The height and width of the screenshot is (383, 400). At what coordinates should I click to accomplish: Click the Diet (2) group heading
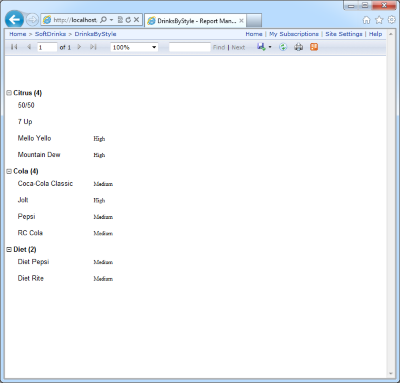click(x=25, y=250)
